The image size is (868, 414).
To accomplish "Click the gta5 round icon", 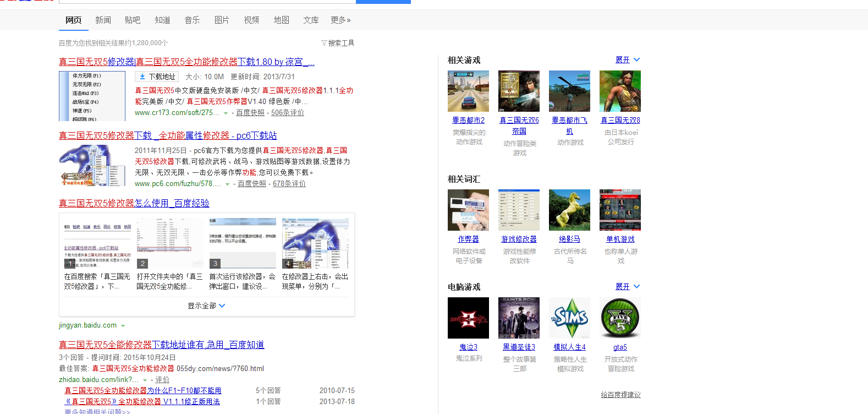I will 620,318.
